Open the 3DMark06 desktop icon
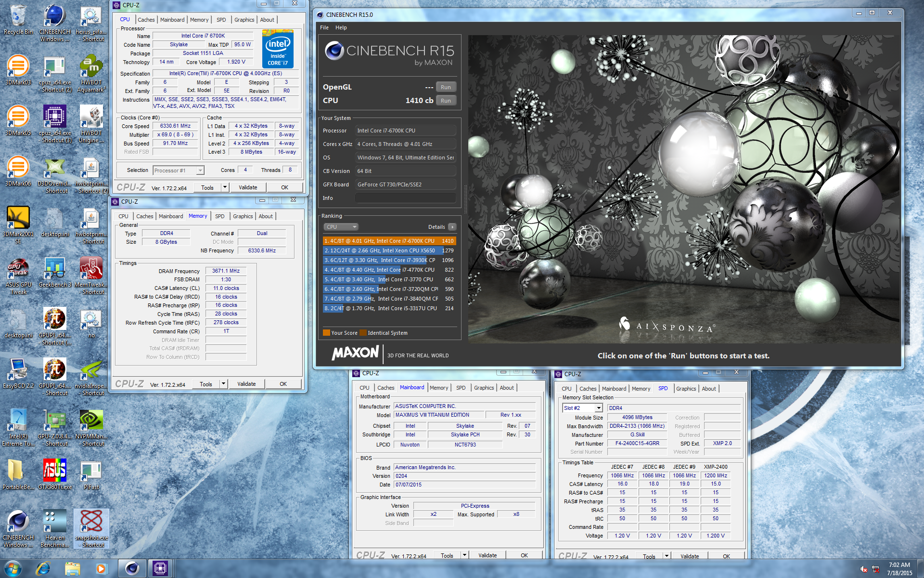This screenshot has height=578, width=924. [18, 171]
